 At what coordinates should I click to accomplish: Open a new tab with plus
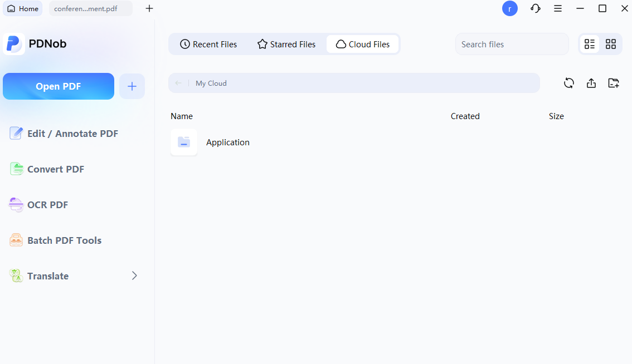point(149,8)
